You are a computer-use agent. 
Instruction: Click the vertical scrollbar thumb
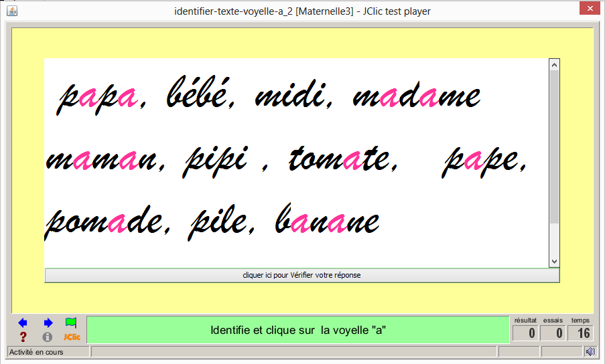point(554,147)
